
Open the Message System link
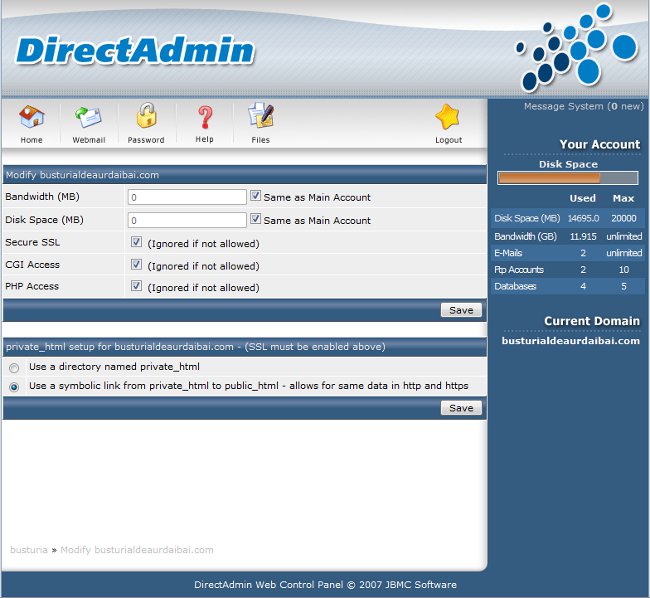coord(582,106)
